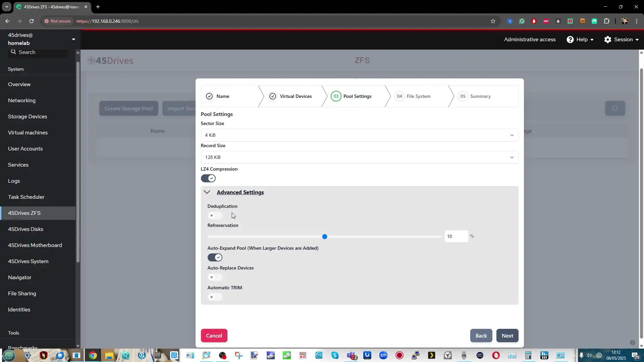This screenshot has width=644, height=362.
Task: Click the Session gear icon
Action: click(x=607, y=40)
